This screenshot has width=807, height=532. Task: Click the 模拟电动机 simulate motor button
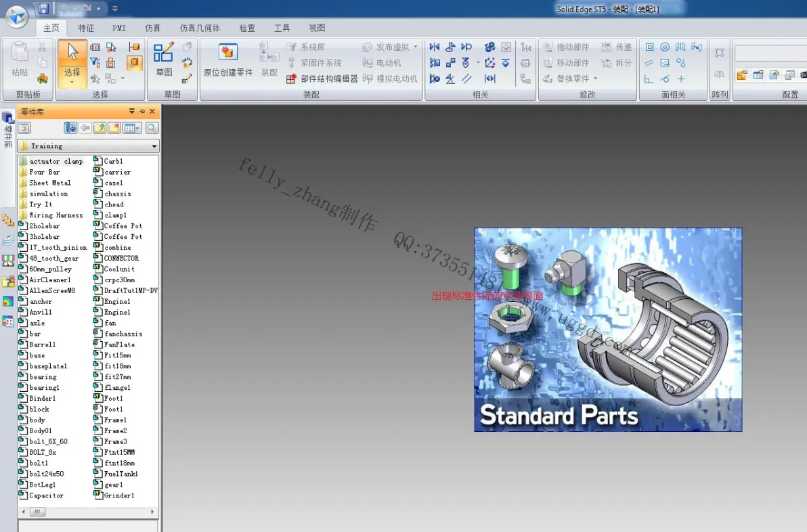coord(390,79)
